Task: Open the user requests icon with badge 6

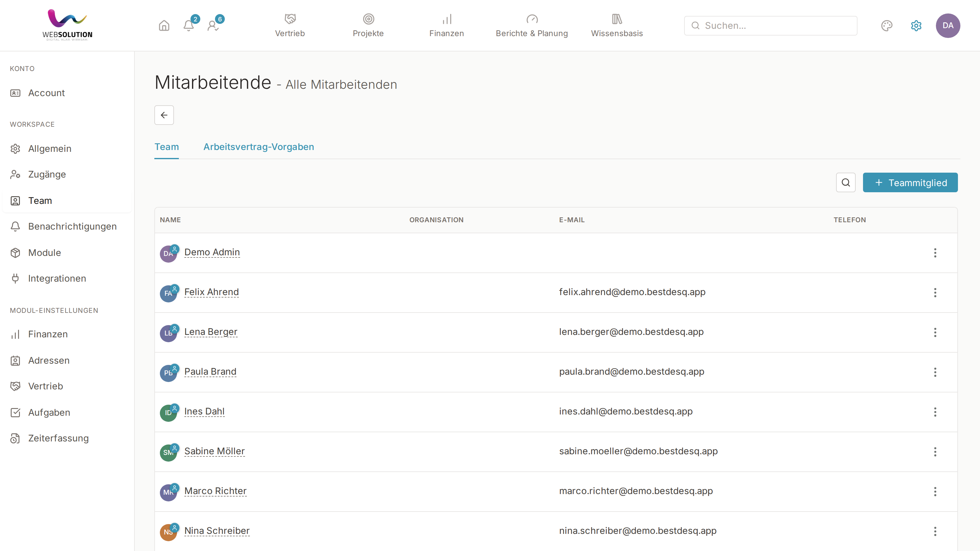Action: (x=213, y=25)
